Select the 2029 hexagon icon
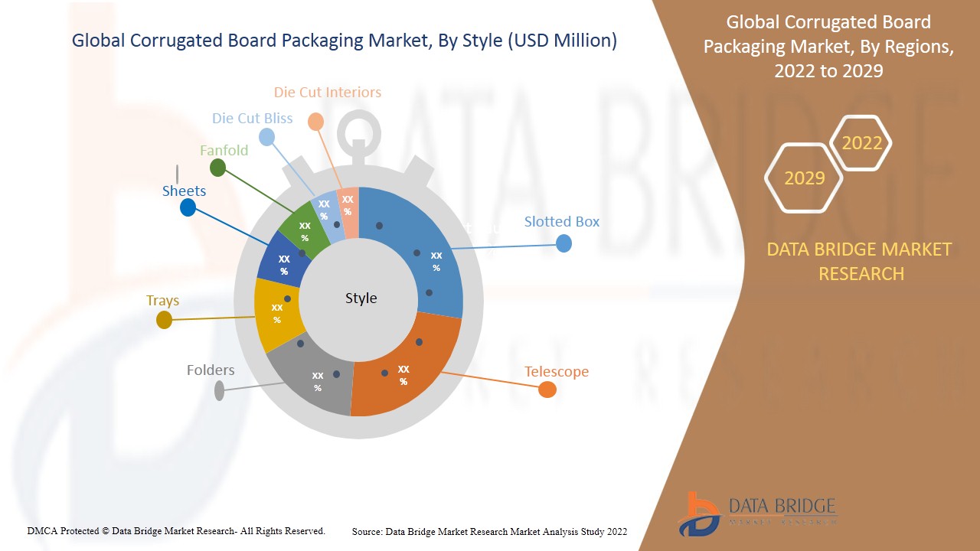 click(804, 178)
